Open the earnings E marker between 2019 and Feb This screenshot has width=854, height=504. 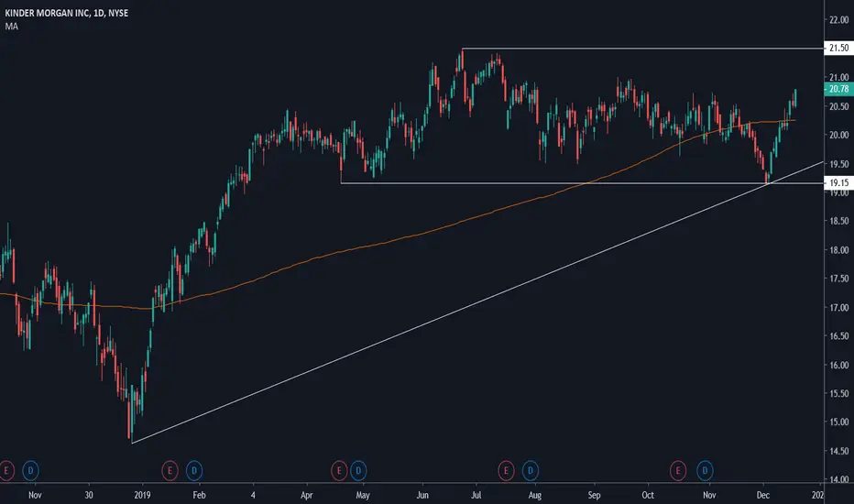point(170,470)
